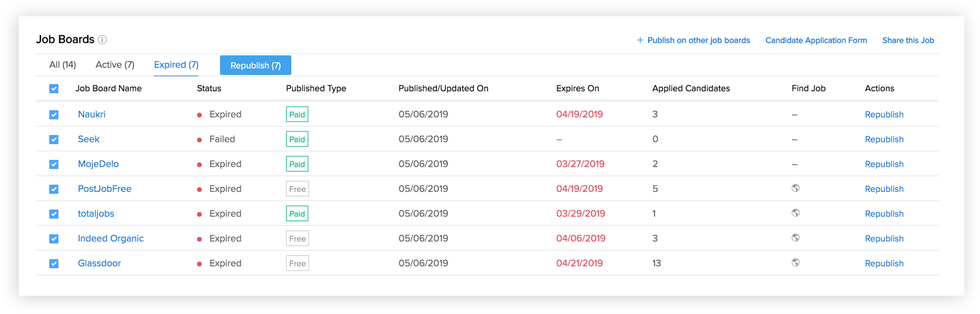
Task: Click the Paid badge in Naukri row
Action: click(x=297, y=114)
